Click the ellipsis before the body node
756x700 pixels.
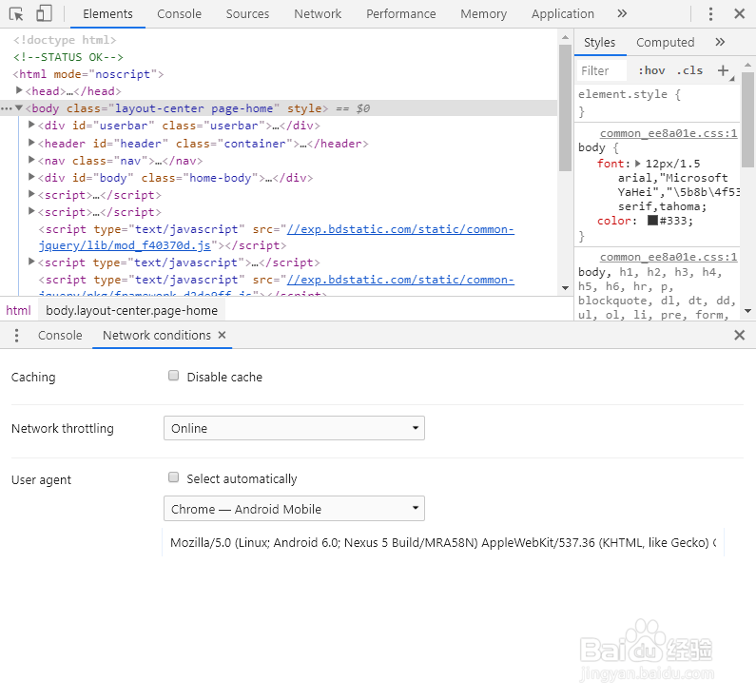pos(7,108)
